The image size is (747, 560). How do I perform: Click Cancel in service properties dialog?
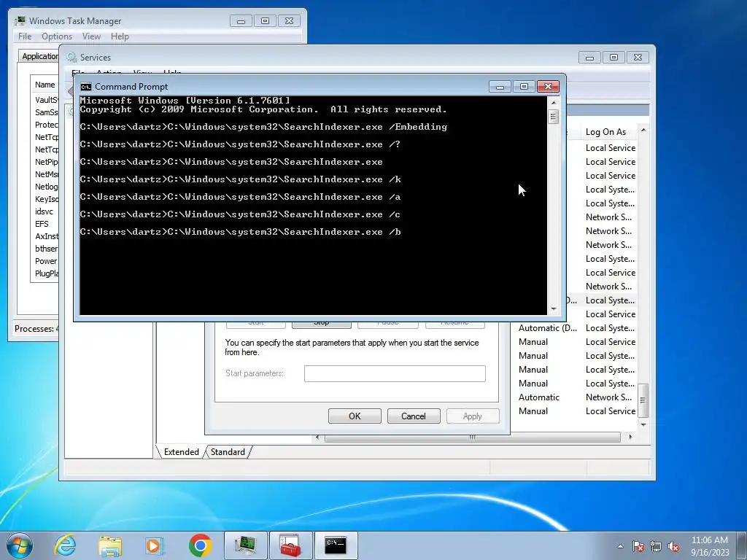click(413, 416)
